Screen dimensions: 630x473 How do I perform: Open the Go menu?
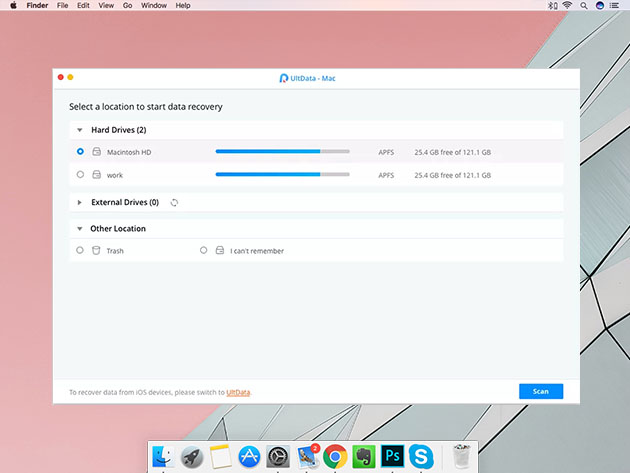click(127, 5)
